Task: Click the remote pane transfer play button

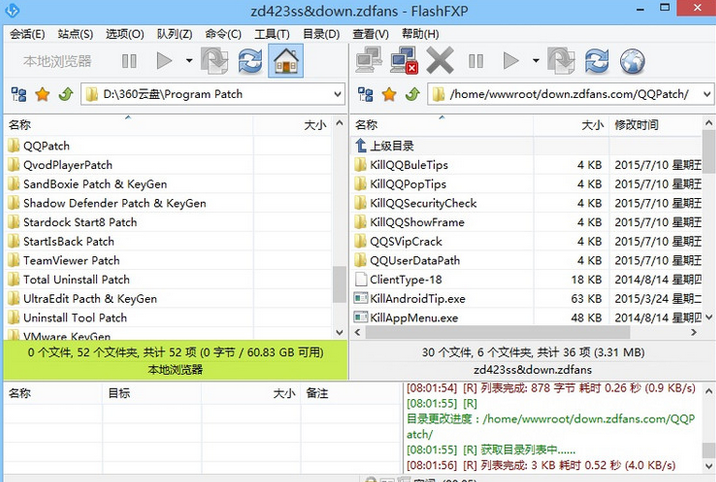Action: pos(511,61)
